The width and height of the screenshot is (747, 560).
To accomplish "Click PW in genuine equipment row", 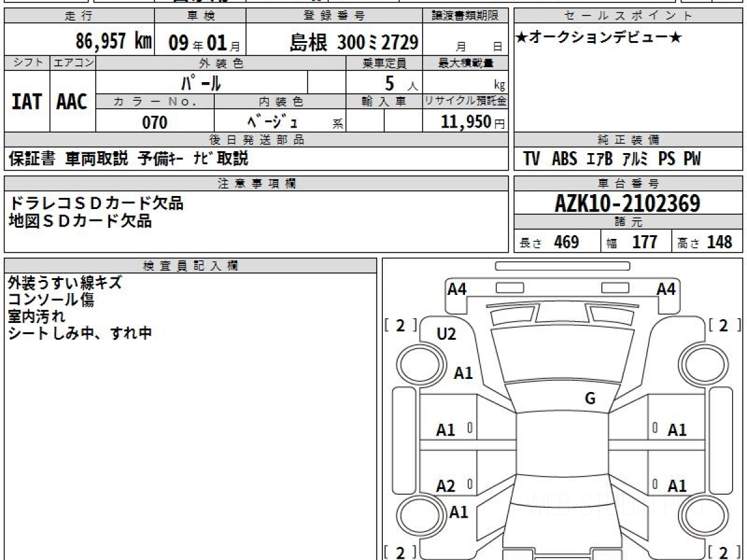I will pos(692,159).
